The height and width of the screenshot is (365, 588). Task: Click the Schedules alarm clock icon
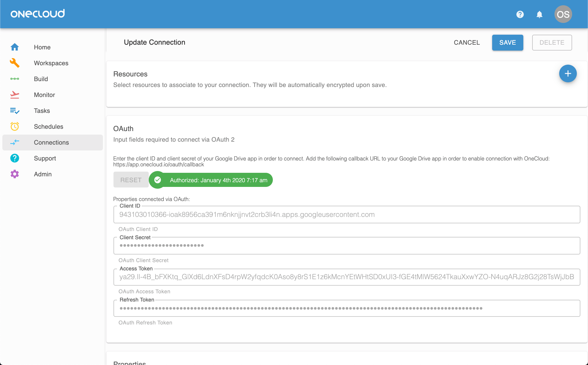(15, 126)
